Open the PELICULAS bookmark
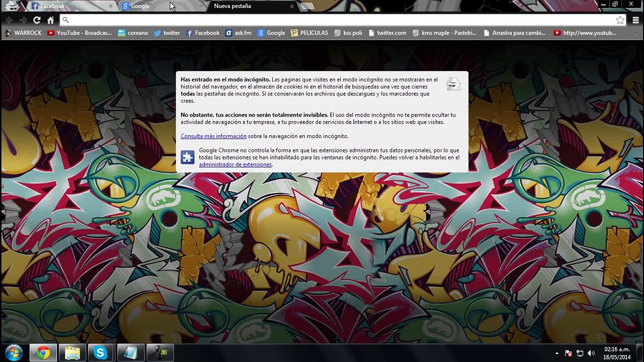The width and height of the screenshot is (644, 362). (x=309, y=33)
